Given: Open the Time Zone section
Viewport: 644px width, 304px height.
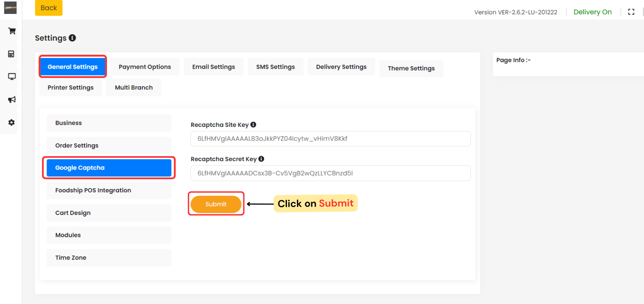Looking at the screenshot, I should [109, 258].
